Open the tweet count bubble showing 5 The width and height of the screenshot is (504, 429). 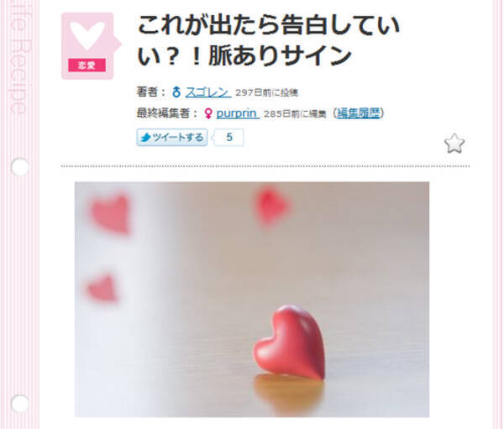click(228, 138)
